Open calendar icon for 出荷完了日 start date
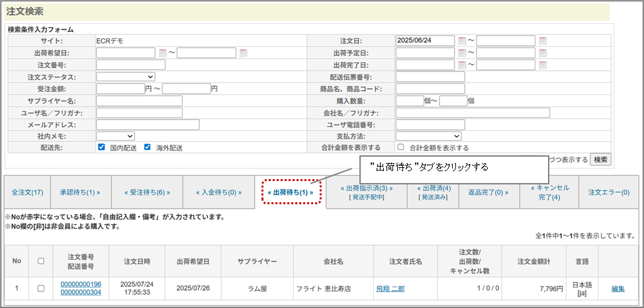This screenshot has height=308, width=644. 461,65
